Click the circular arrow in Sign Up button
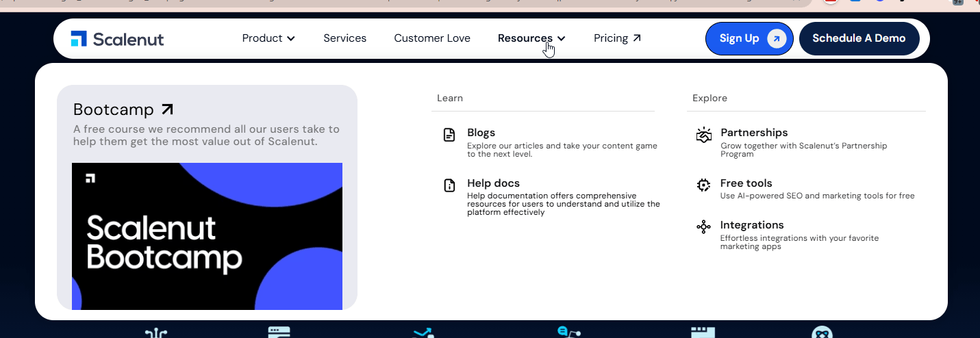 point(776,38)
